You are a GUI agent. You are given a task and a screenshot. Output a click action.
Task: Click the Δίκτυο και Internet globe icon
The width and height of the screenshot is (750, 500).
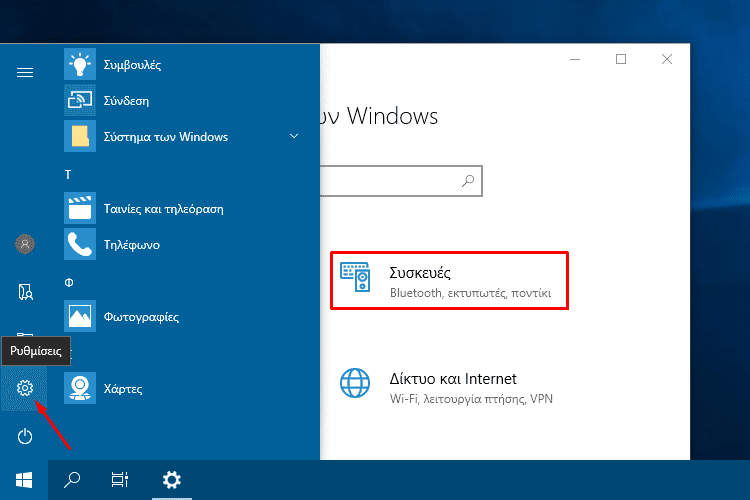click(x=355, y=383)
